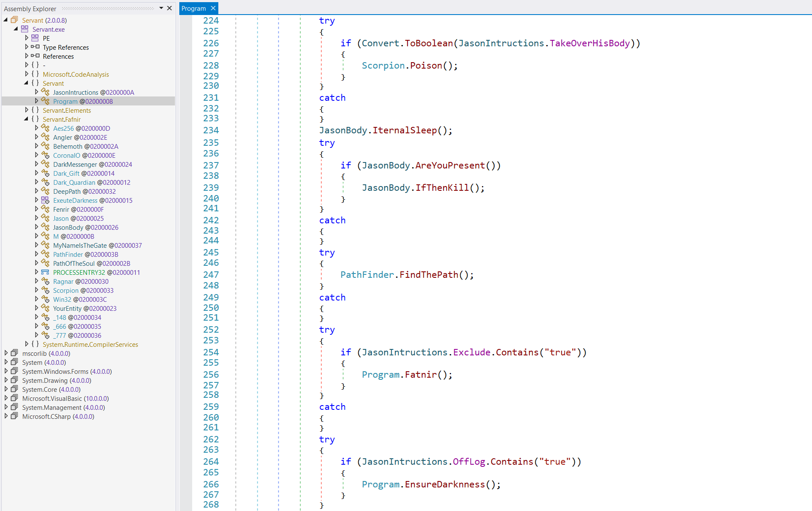This screenshot has width=812, height=511.
Task: Click the PathFinder class icon
Action: pos(45,254)
